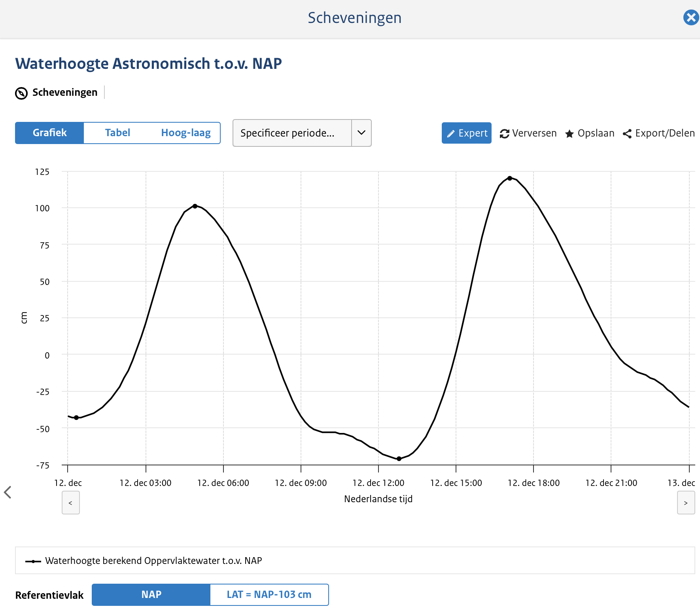Switch reference level to NAP
700x611 pixels.
pos(151,594)
